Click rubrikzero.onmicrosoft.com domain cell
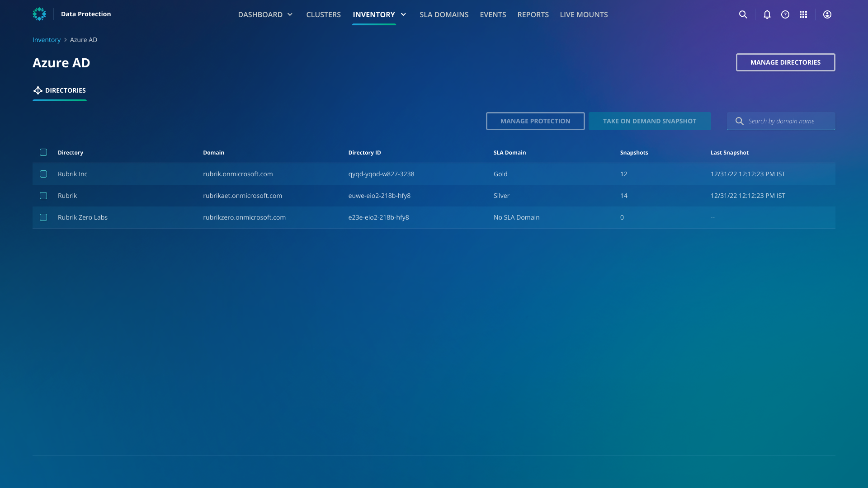The height and width of the screenshot is (488, 868). [x=244, y=217]
